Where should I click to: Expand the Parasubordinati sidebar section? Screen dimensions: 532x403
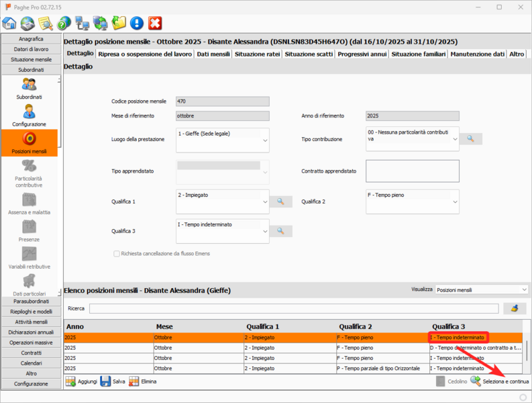click(x=31, y=302)
